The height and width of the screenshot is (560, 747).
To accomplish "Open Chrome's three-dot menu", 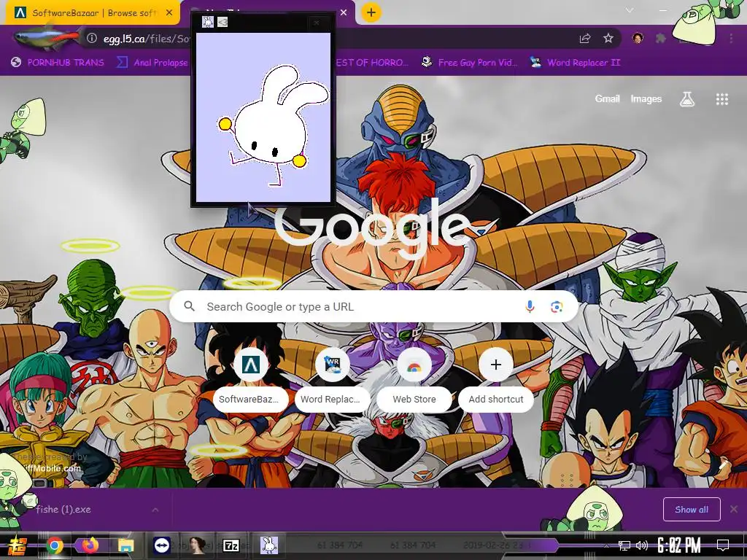I will click(731, 39).
